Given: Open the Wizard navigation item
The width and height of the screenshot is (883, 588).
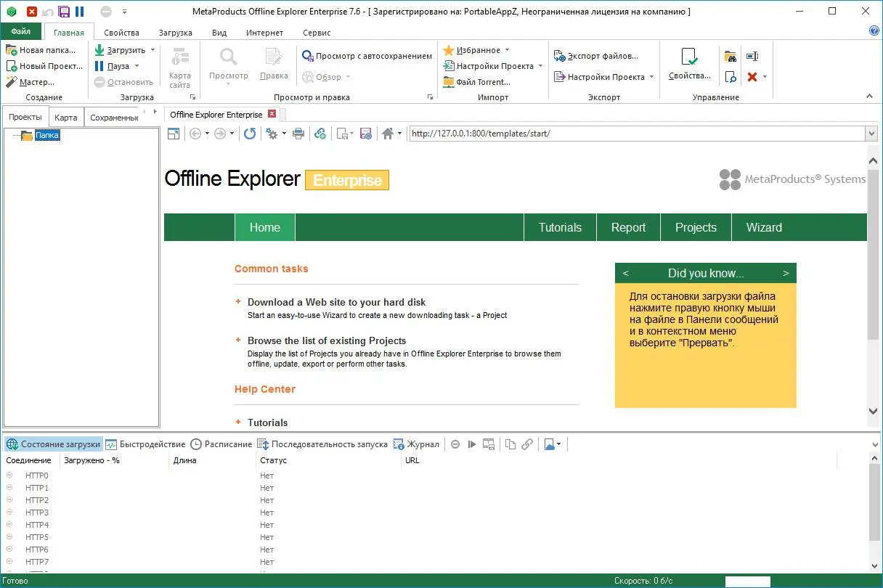Looking at the screenshot, I should coord(764,227).
